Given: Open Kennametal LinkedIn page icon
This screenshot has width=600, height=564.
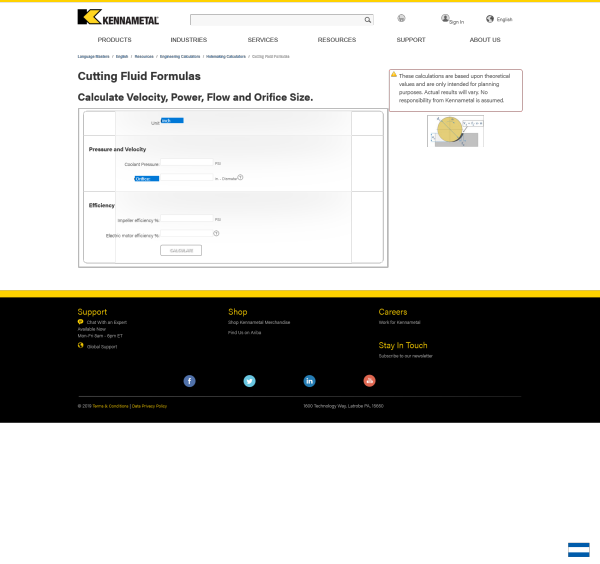Looking at the screenshot, I should pos(309,381).
